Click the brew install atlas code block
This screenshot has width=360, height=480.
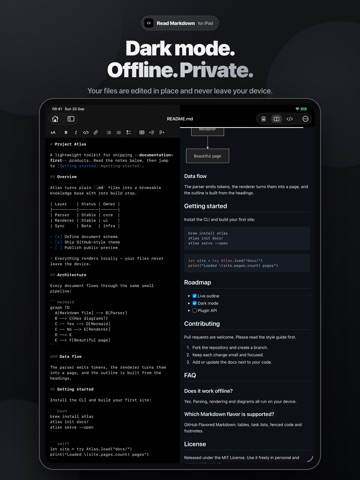click(247, 238)
